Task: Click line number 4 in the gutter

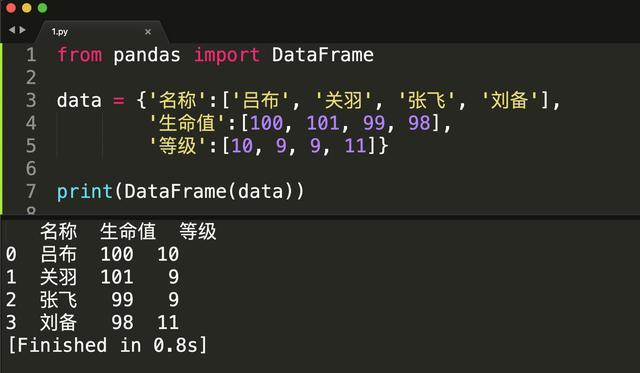Action: point(31,123)
